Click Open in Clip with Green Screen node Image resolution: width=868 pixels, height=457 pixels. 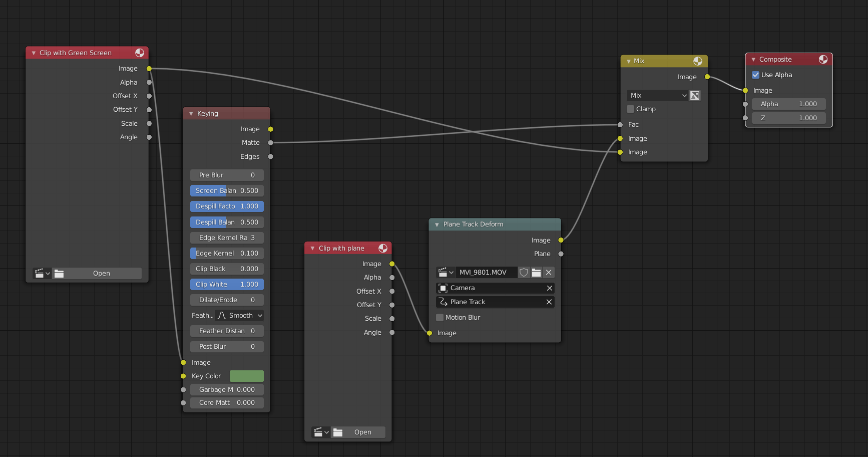point(97,274)
